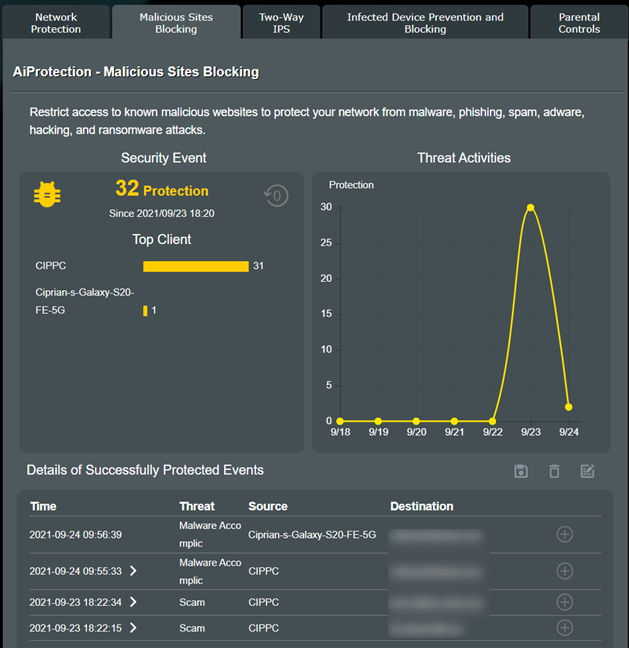Click Scam threat in 18:22:15 row

click(x=192, y=628)
